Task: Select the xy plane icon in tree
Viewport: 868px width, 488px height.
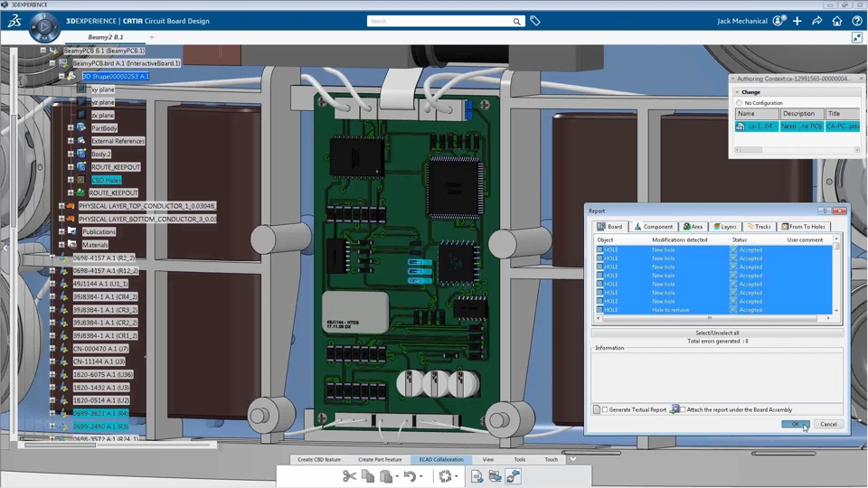Action: tap(81, 89)
